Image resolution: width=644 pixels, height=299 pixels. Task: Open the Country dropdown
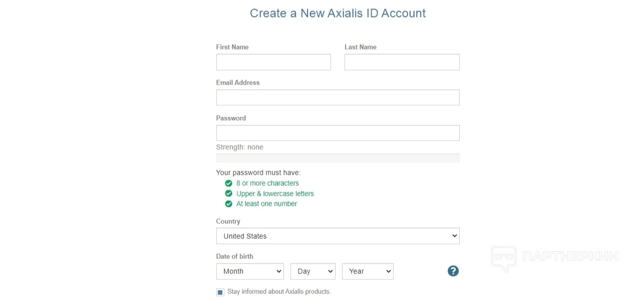[x=338, y=236]
